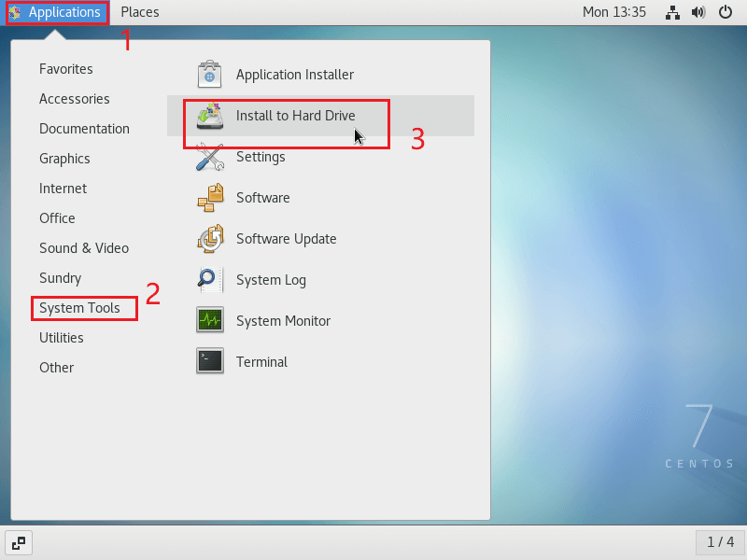Select the Accessories category

click(75, 99)
